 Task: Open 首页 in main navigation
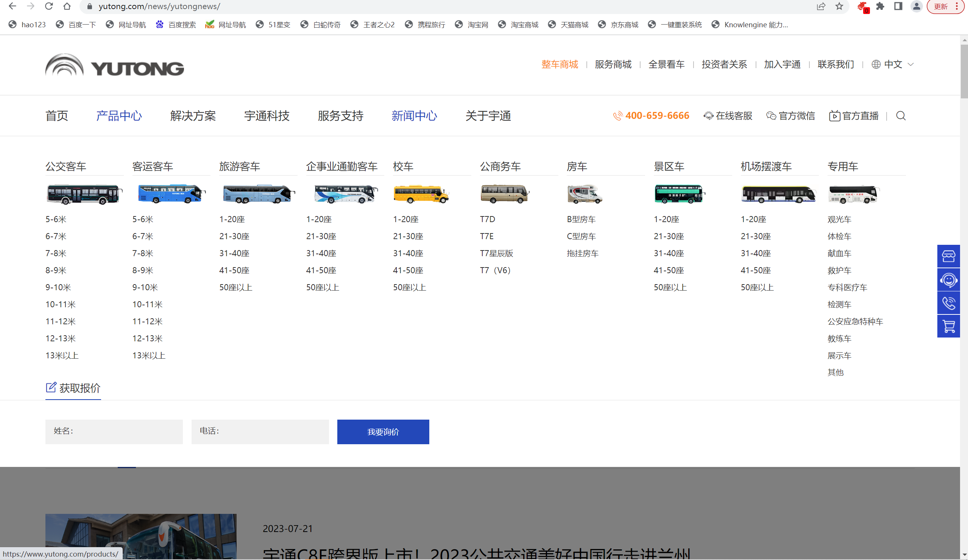point(57,115)
